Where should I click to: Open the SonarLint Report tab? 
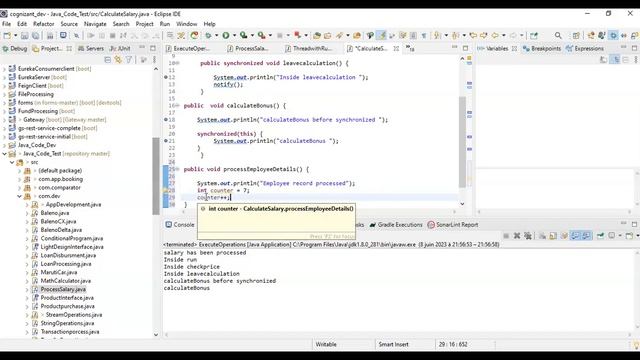point(453,224)
